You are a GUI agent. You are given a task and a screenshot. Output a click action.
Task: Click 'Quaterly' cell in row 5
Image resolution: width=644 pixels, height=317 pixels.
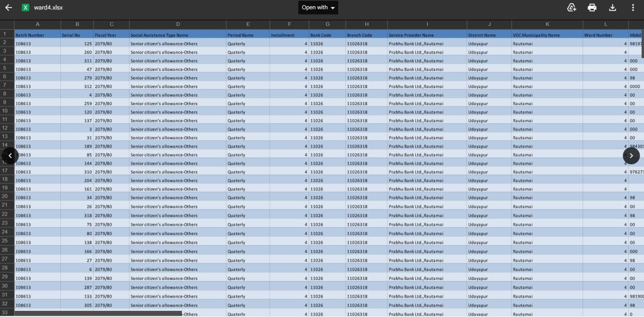click(248, 69)
